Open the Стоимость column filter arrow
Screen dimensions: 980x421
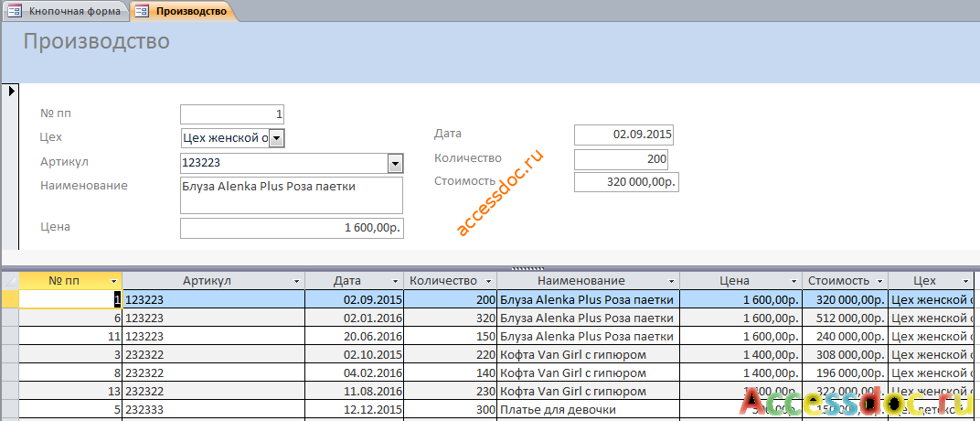(879, 282)
